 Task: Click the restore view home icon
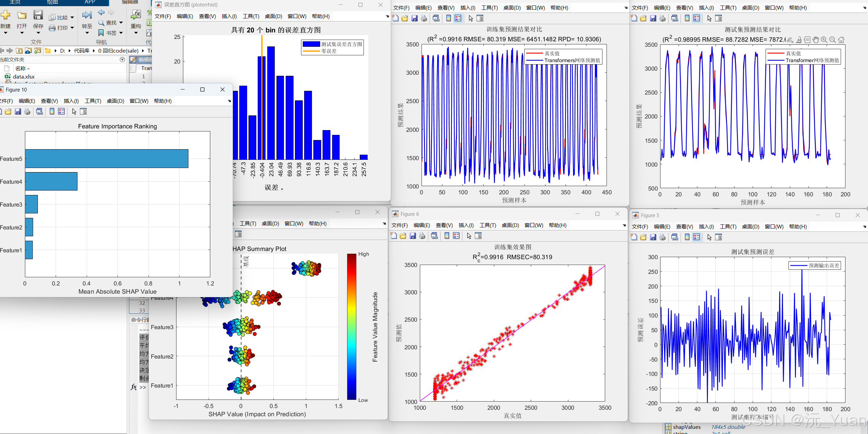coord(841,40)
